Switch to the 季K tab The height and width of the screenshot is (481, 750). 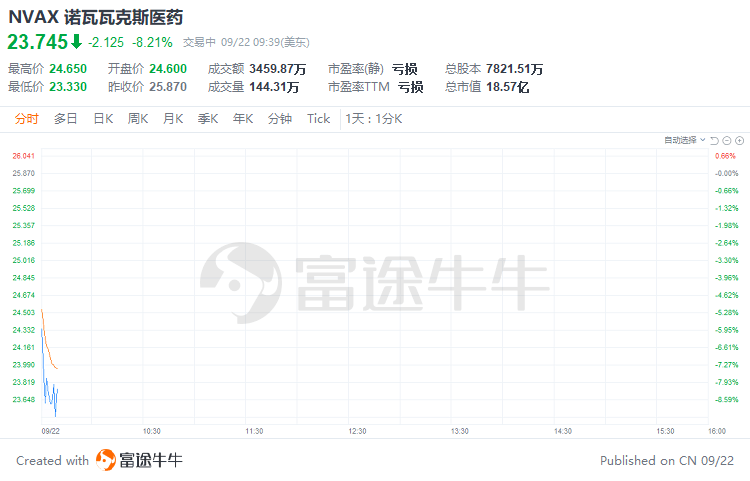click(208, 119)
